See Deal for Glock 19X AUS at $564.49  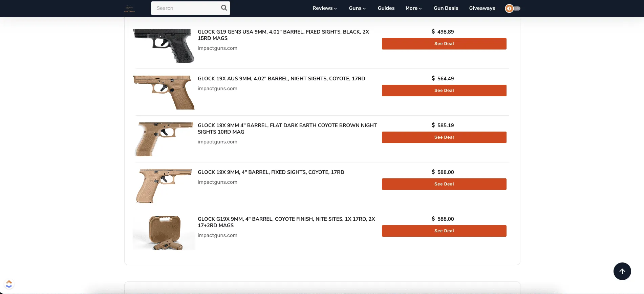(444, 91)
